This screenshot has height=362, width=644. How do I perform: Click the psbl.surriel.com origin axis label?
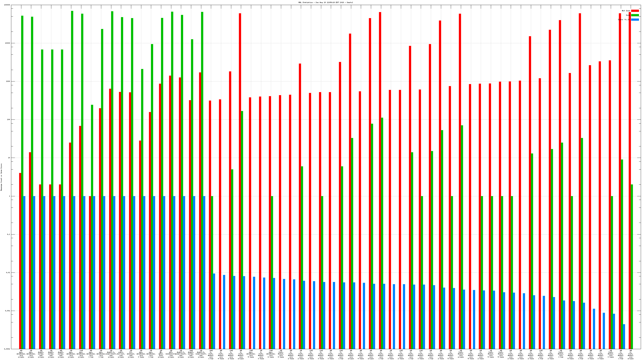coord(121,354)
